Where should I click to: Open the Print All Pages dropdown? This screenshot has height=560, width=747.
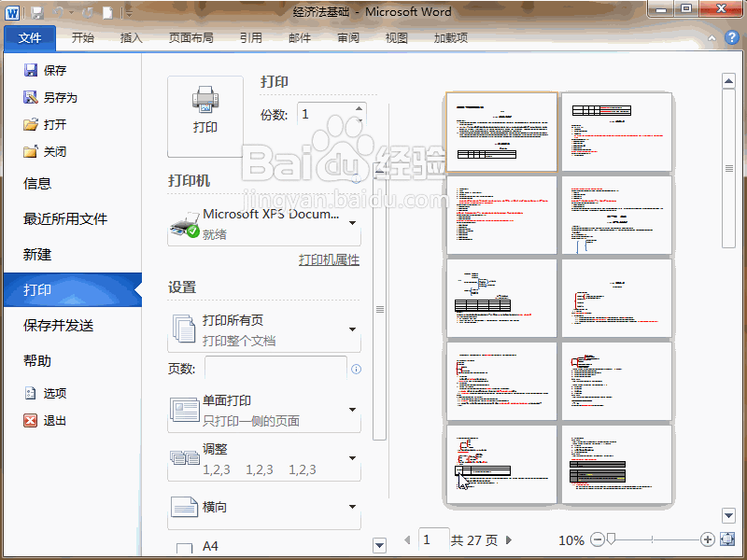[264, 330]
